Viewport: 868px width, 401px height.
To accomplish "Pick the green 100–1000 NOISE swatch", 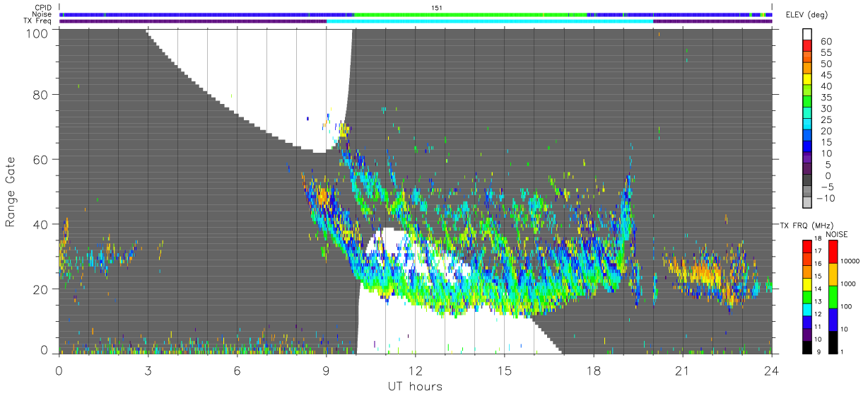I will click(832, 296).
